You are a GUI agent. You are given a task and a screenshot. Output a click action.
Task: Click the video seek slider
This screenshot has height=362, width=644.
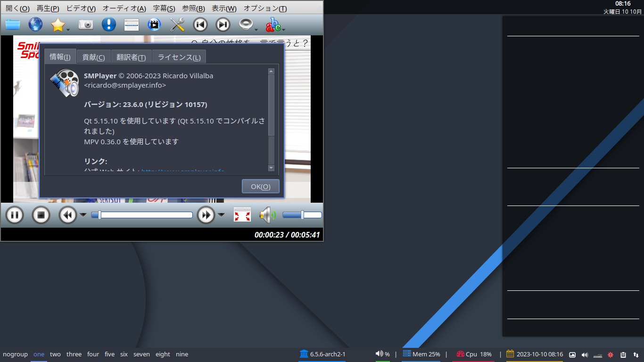[142, 215]
